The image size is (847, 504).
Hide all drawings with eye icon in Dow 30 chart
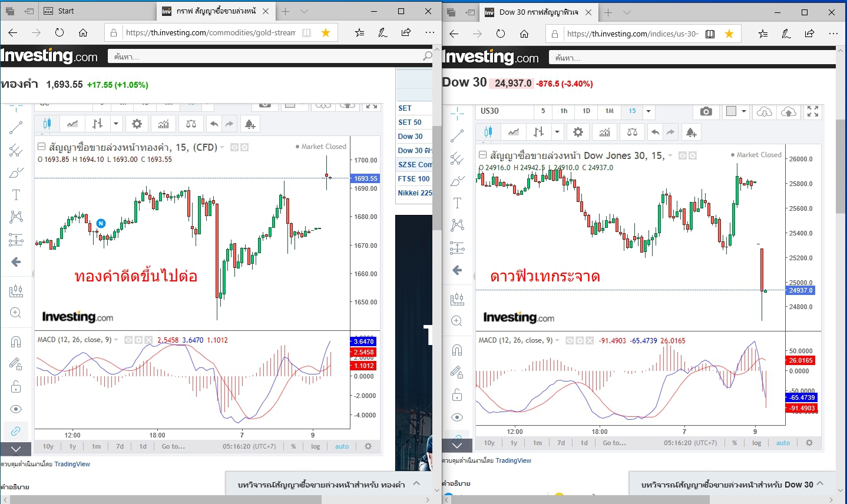tap(457, 417)
